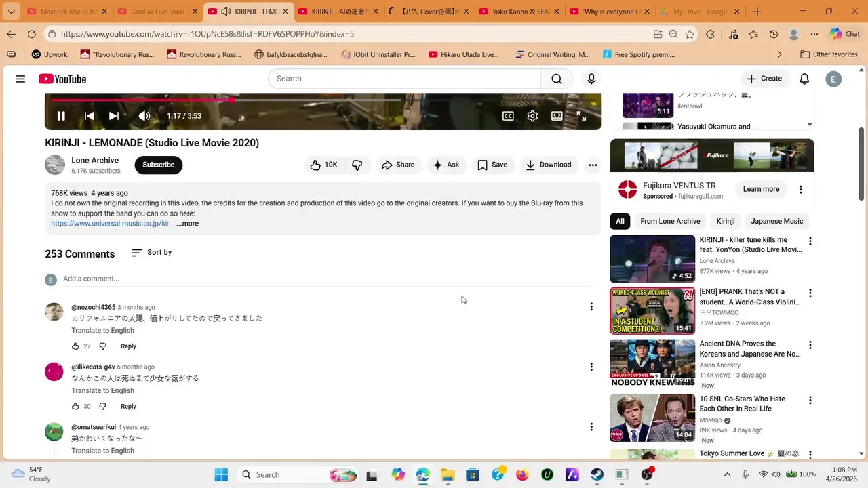Viewport: 868px width, 488px height.
Task: Click the YouTube search field
Action: click(404, 79)
